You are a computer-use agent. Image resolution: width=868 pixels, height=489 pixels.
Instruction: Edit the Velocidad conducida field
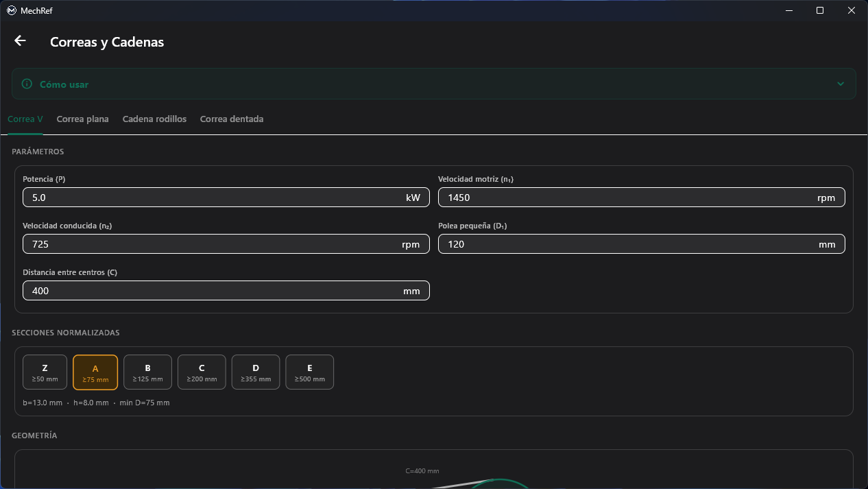tap(226, 244)
